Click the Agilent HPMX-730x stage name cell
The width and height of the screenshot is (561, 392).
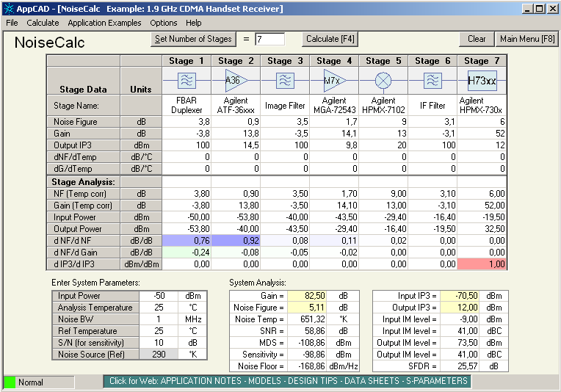point(482,106)
